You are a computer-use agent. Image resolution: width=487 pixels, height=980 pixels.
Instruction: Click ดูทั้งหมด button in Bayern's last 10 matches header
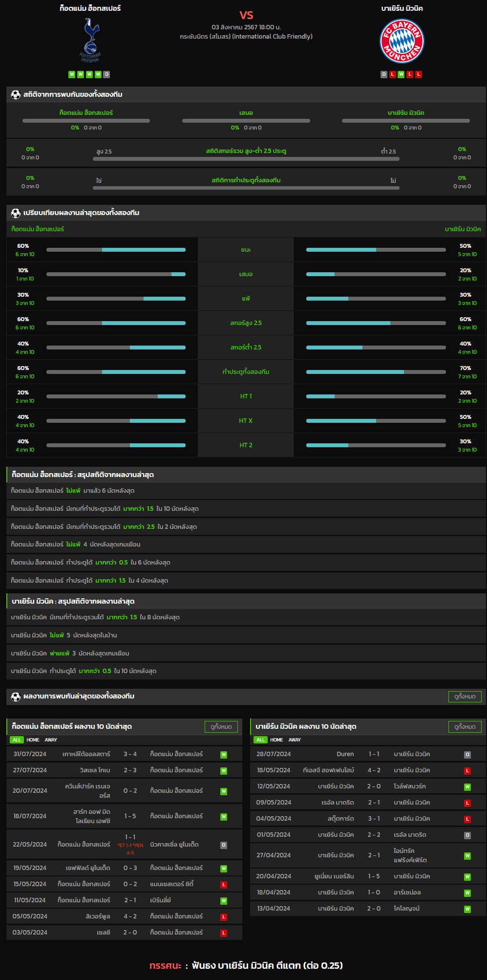click(465, 727)
